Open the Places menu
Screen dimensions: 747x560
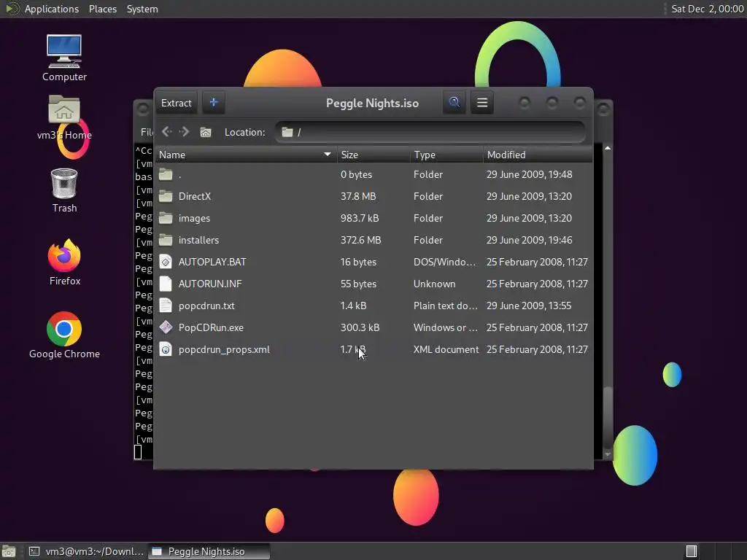point(103,9)
